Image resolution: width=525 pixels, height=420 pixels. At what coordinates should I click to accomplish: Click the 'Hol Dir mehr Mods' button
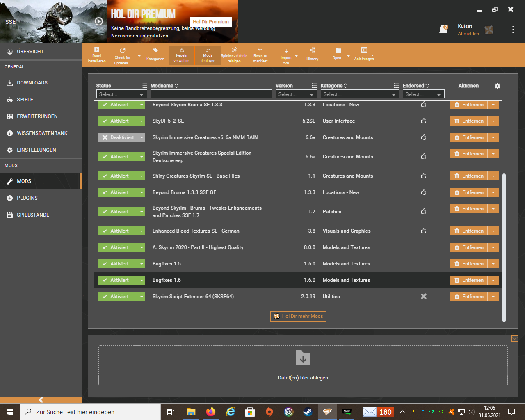pos(298,316)
